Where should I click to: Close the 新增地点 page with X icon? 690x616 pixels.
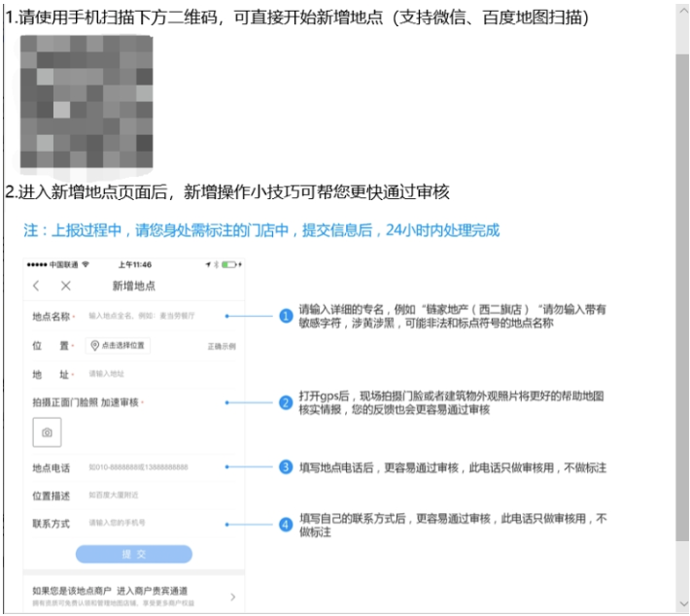point(65,286)
